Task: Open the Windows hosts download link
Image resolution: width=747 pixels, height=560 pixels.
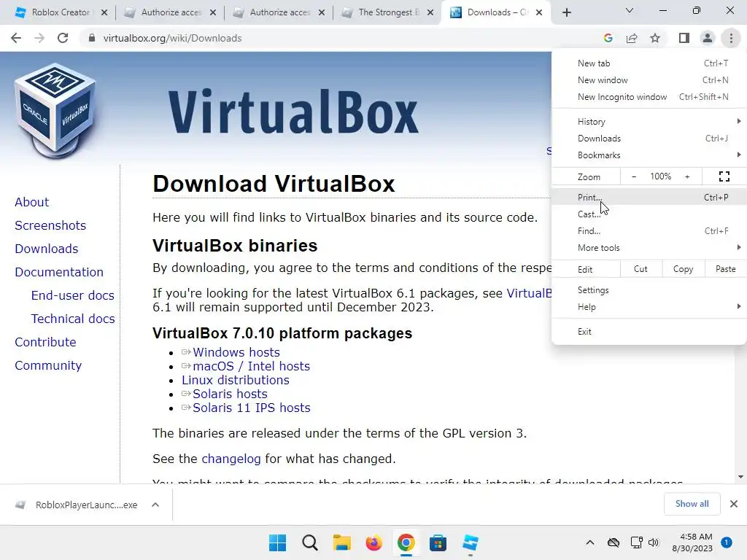Action: pos(236,352)
